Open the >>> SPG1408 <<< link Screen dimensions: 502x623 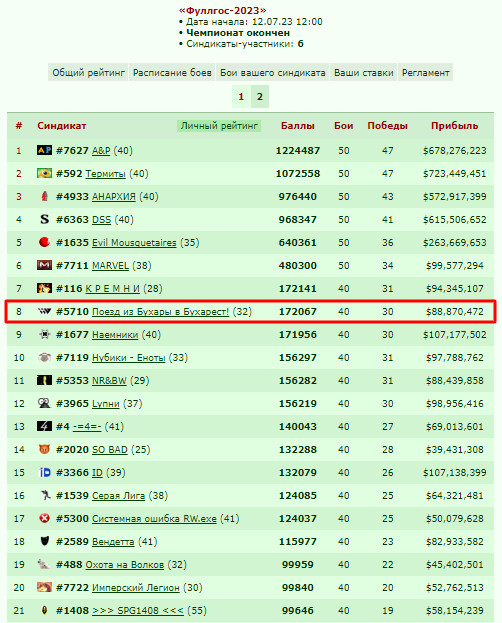tap(138, 611)
